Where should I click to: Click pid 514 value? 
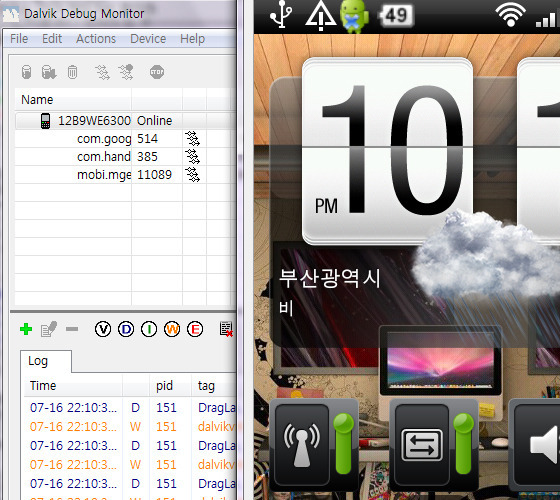click(x=147, y=139)
